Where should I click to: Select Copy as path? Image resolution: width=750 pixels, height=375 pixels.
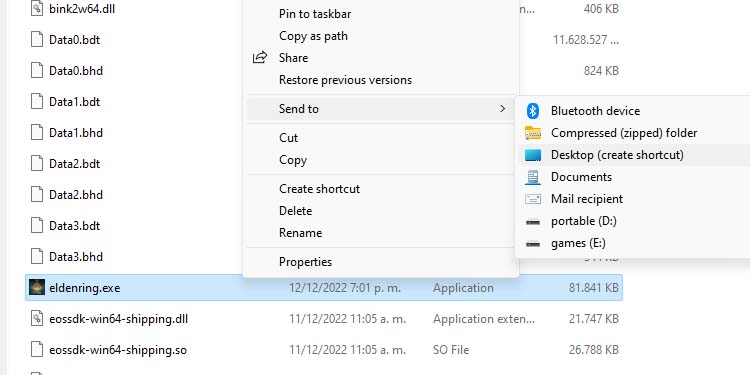coord(313,36)
